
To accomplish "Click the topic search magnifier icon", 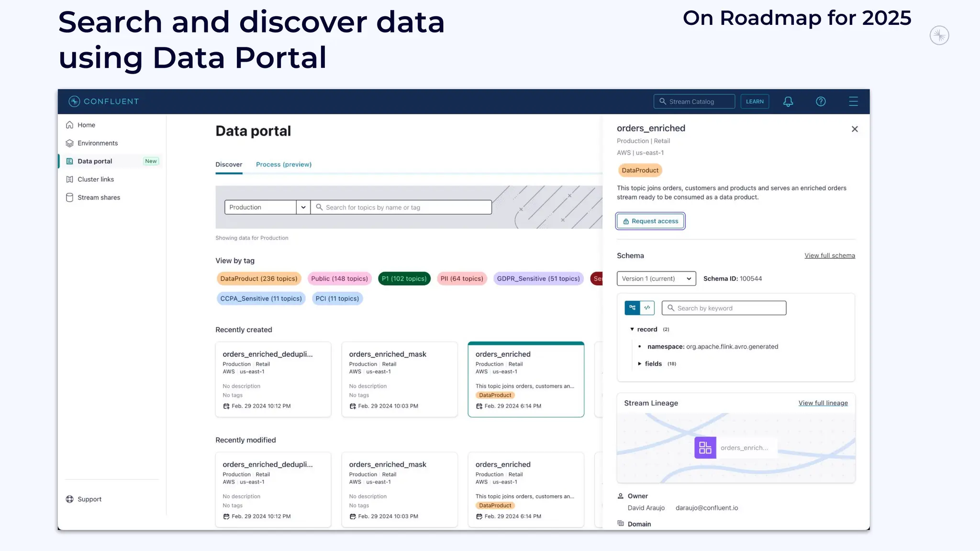I will (319, 207).
